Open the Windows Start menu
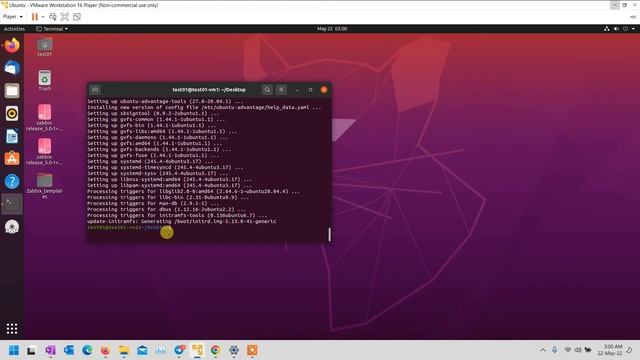This screenshot has width=640, height=360. coord(13,350)
